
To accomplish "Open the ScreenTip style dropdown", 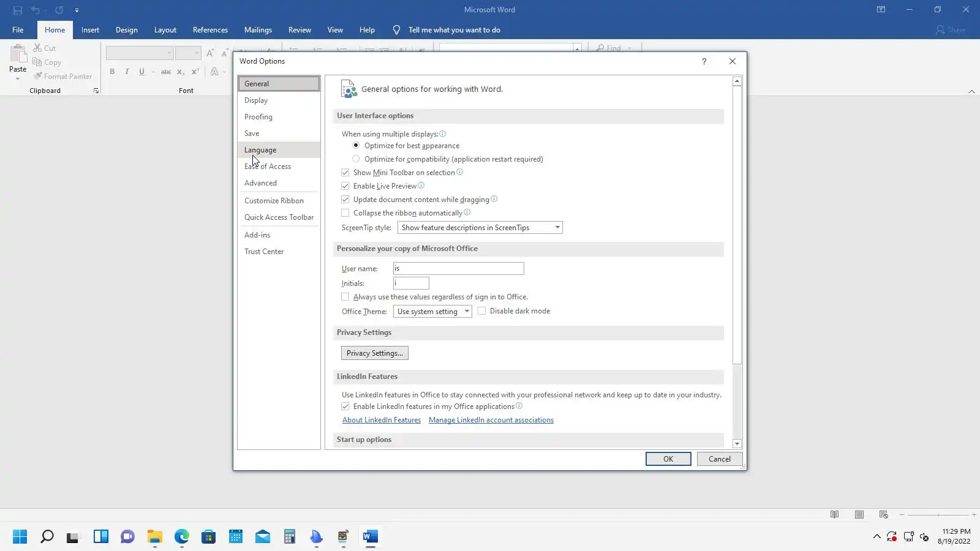I will [480, 228].
